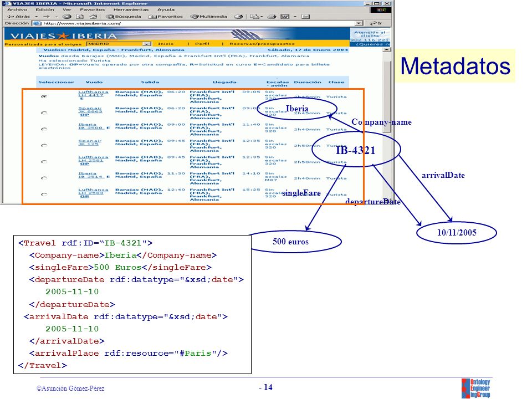Go to the home page icon
The image size is (532, 399).
[x=93, y=16]
